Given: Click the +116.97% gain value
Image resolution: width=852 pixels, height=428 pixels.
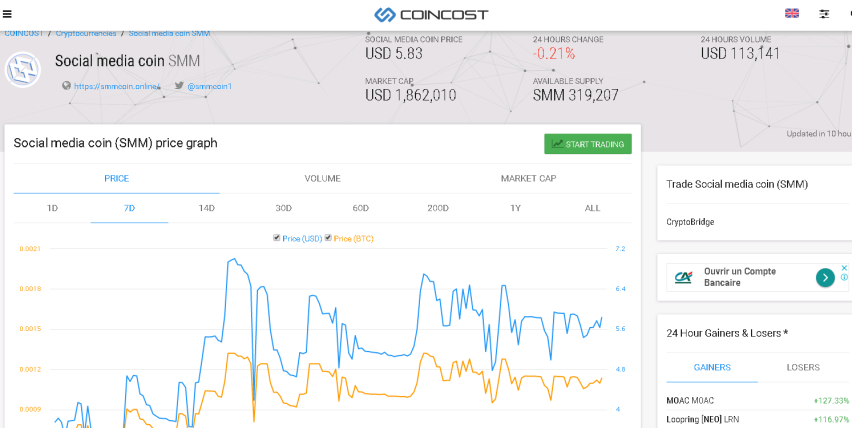Looking at the screenshot, I should click(x=831, y=419).
